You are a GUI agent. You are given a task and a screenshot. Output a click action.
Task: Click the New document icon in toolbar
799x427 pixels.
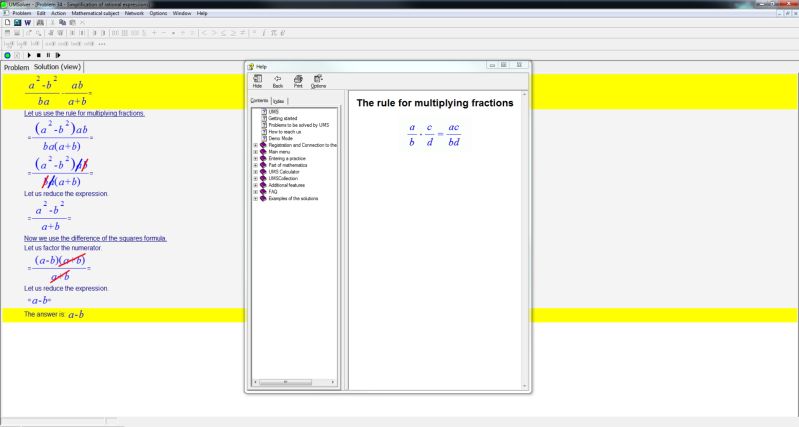tap(7, 23)
